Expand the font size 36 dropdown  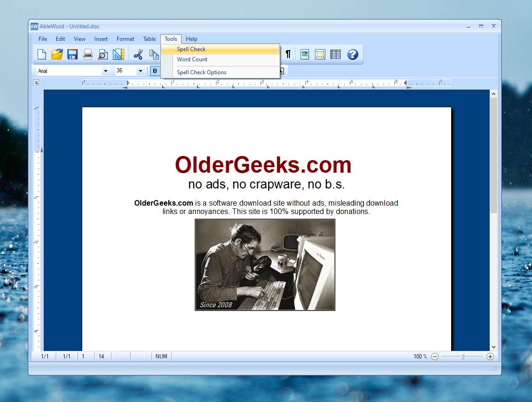click(140, 71)
